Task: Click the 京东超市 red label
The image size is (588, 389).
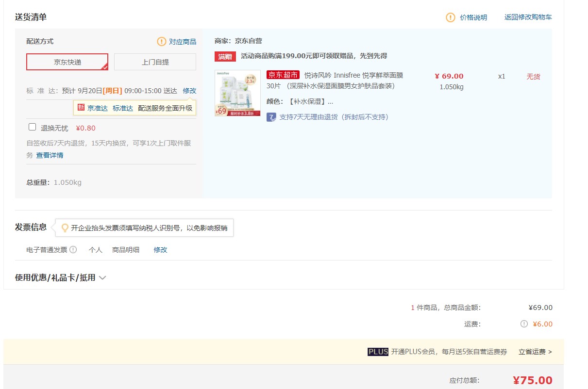Action: pyautogui.click(x=283, y=75)
